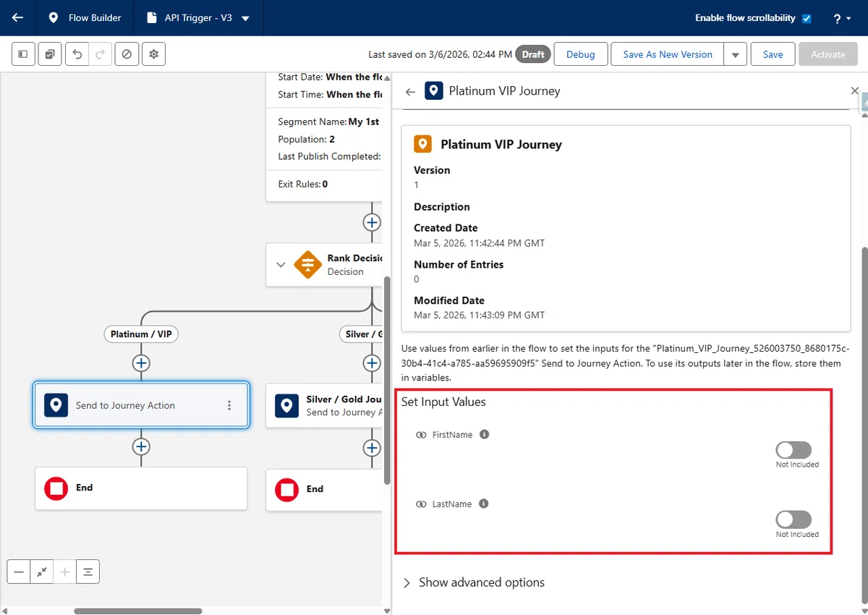Click the properties panel vertical scrollbar
868x615 pixels.
coord(864,427)
